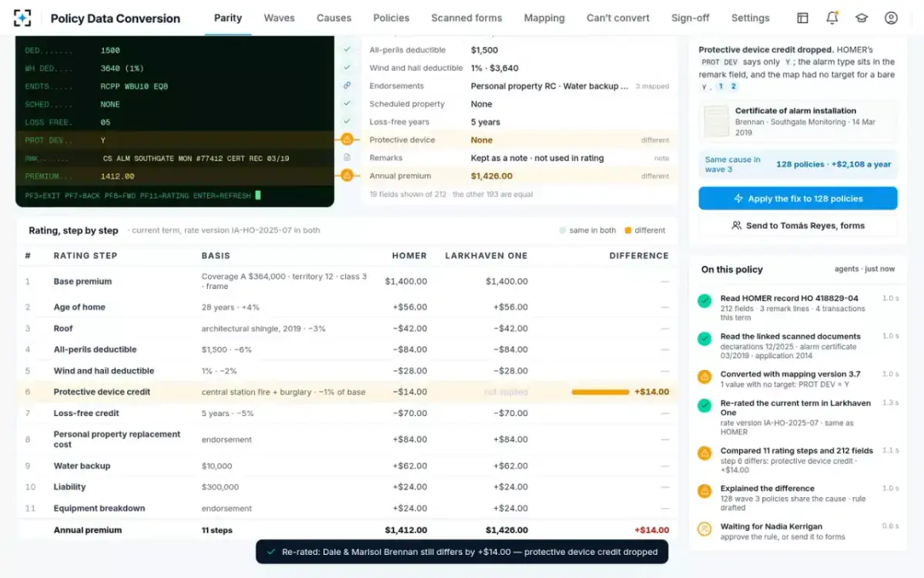Open the notifications bell
924x578 pixels.
click(832, 18)
